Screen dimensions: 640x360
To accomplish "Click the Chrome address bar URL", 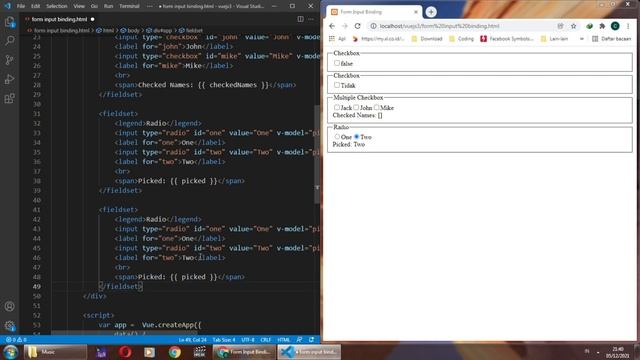I will (439, 26).
